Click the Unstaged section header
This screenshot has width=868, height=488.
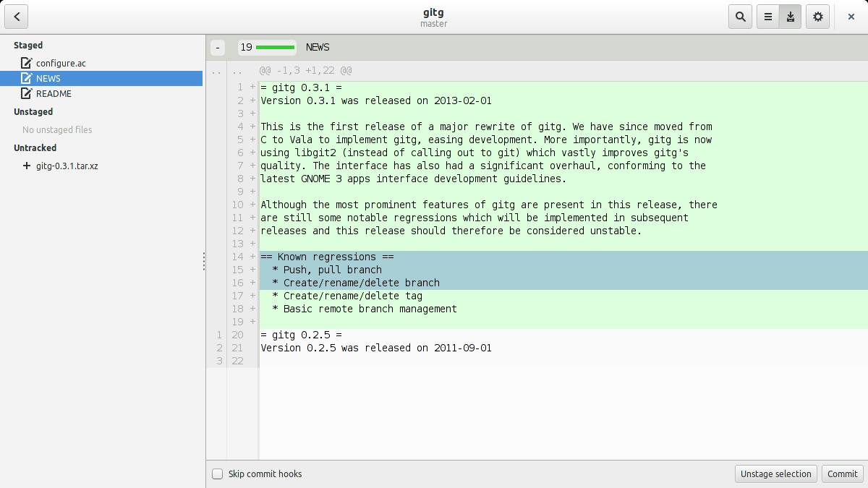tap(33, 111)
